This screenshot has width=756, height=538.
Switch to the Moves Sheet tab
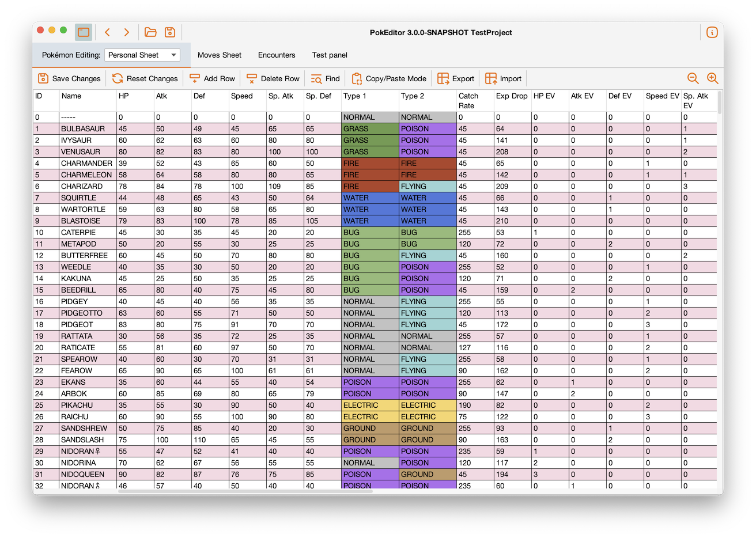[x=220, y=55]
